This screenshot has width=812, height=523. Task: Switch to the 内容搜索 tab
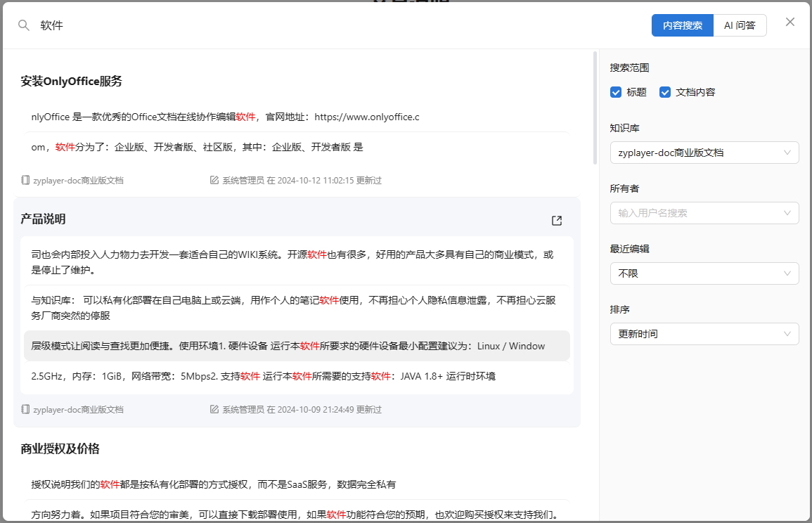pyautogui.click(x=683, y=25)
